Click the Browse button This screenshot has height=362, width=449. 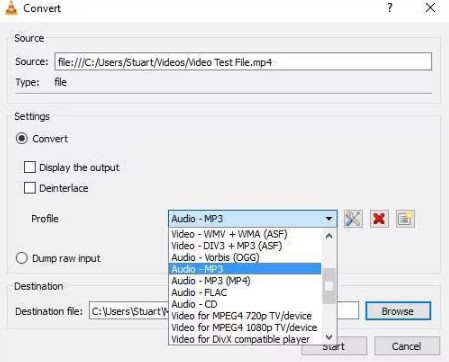398,311
